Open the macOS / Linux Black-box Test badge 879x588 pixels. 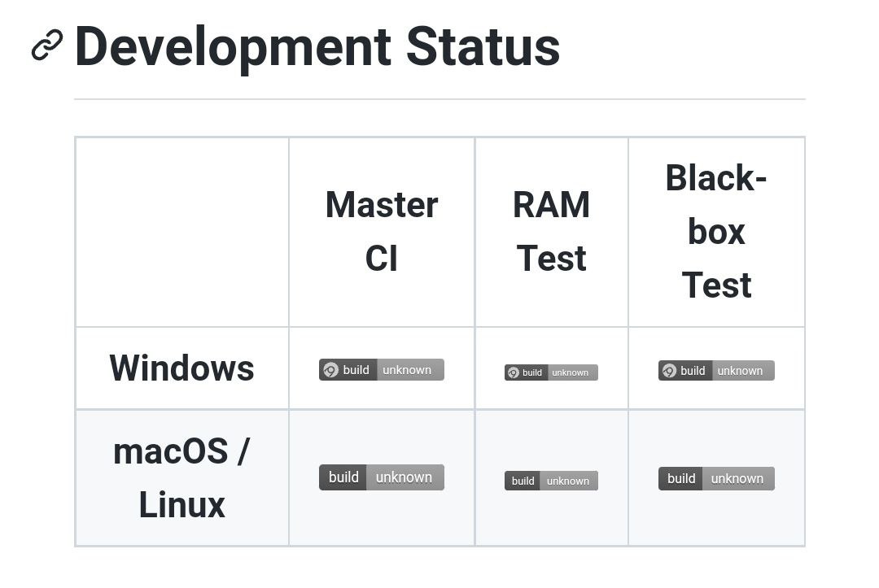[x=716, y=478]
